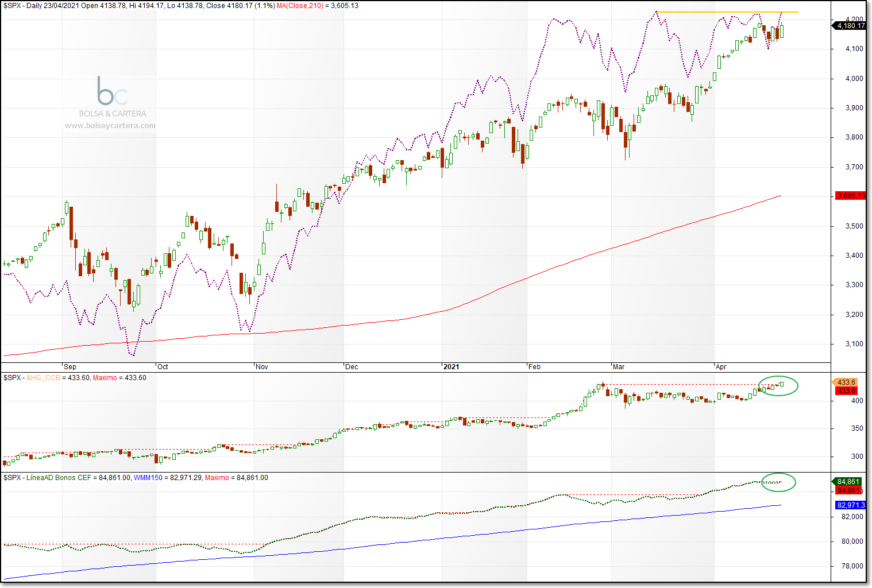
Task: Click the Apr label on the time axis
Action: pyautogui.click(x=721, y=367)
